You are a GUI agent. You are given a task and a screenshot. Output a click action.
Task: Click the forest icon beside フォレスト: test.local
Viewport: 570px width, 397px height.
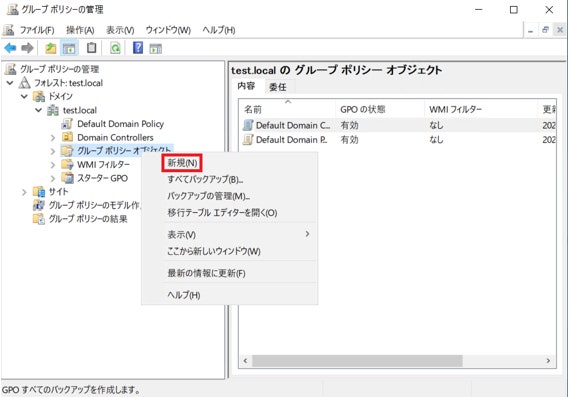pos(25,83)
